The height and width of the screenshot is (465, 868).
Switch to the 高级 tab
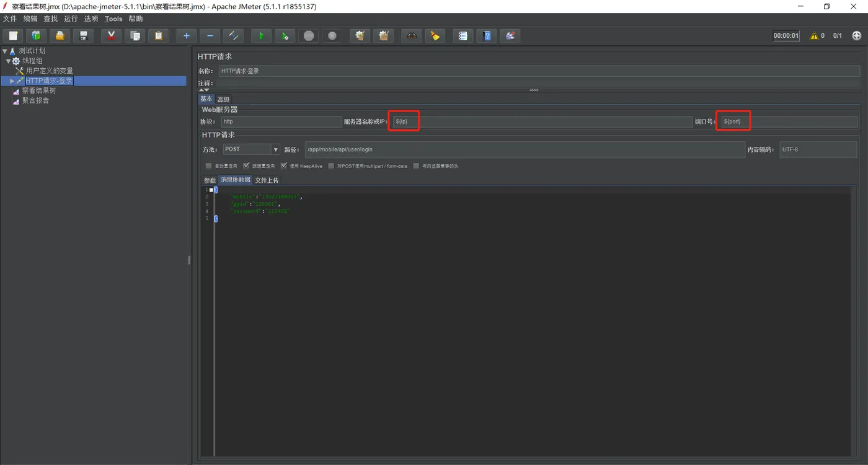(223, 99)
